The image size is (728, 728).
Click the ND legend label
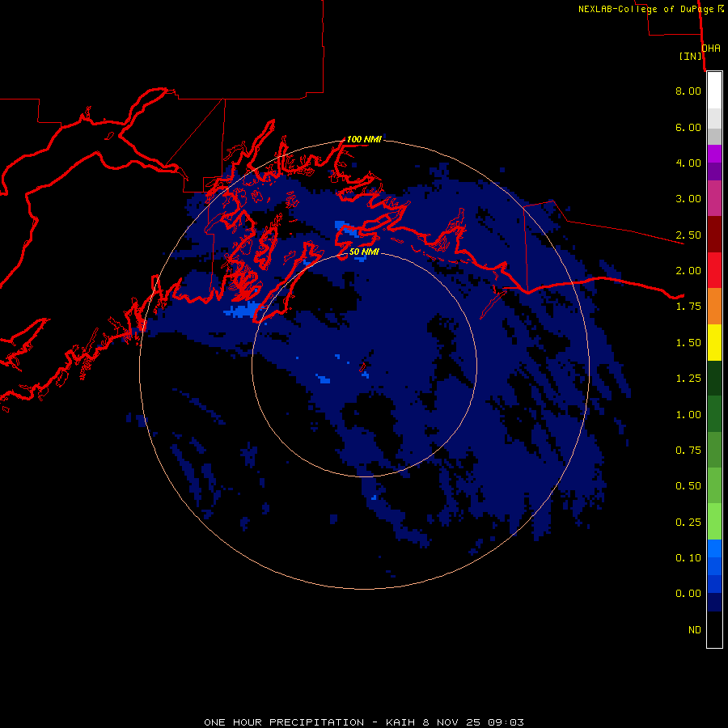695,630
